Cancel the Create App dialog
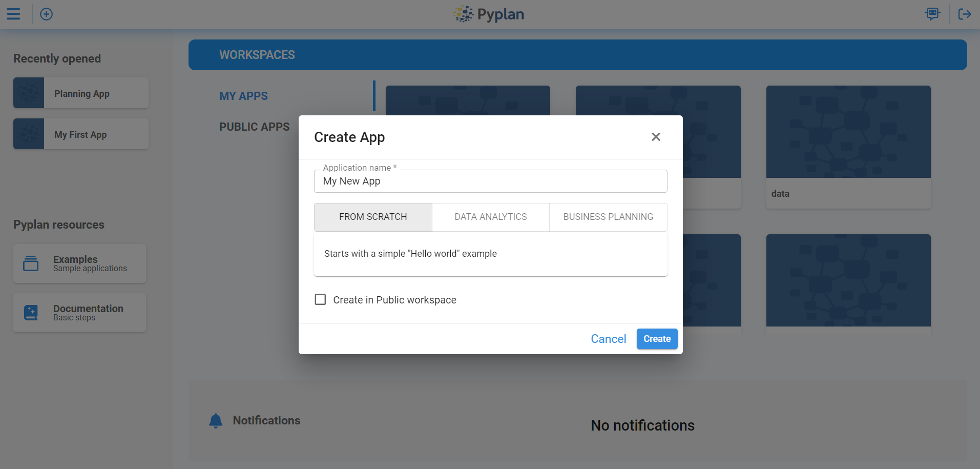Viewport: 980px width, 469px height. click(x=608, y=339)
